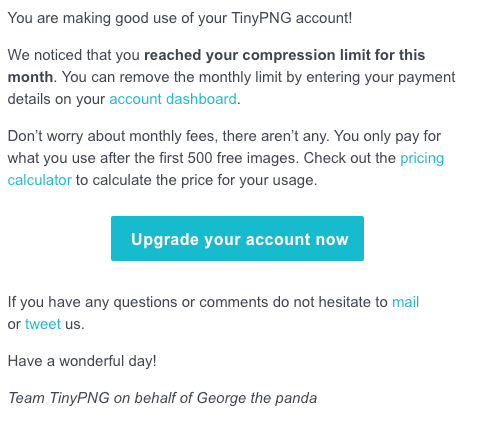This screenshot has height=424, width=480.
Task: Click 'Don't worry about monthly fees' sentence
Action: 113,136
